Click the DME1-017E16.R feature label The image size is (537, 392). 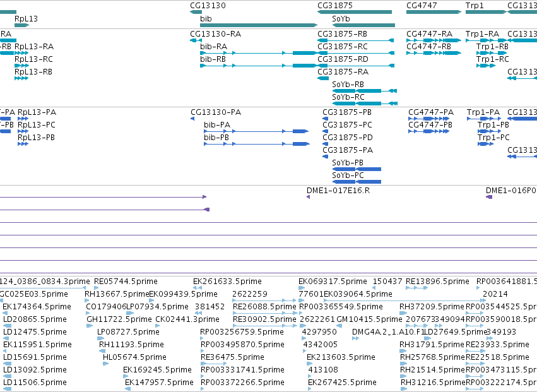pos(338,191)
